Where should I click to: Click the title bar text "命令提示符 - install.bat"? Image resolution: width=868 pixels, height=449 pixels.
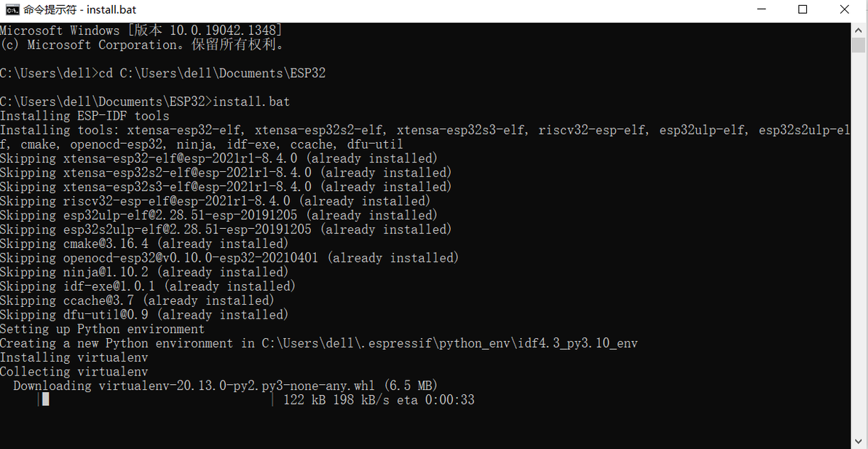[x=79, y=9]
